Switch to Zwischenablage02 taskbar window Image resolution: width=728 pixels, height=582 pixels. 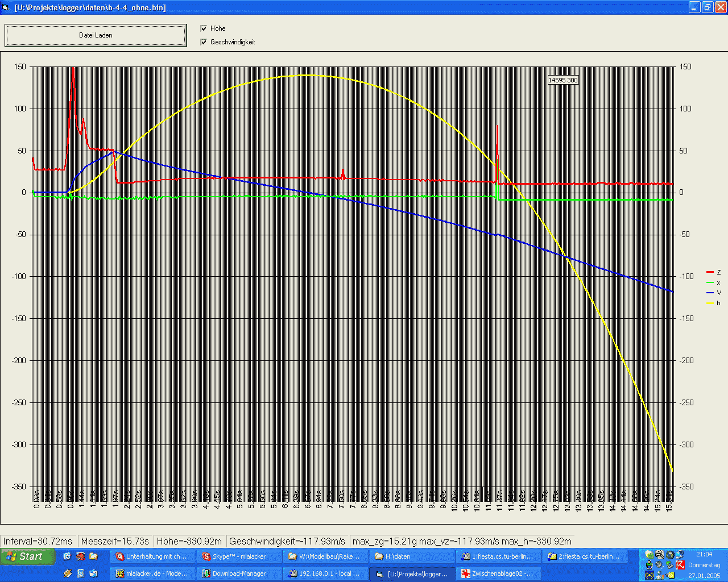(x=498, y=573)
